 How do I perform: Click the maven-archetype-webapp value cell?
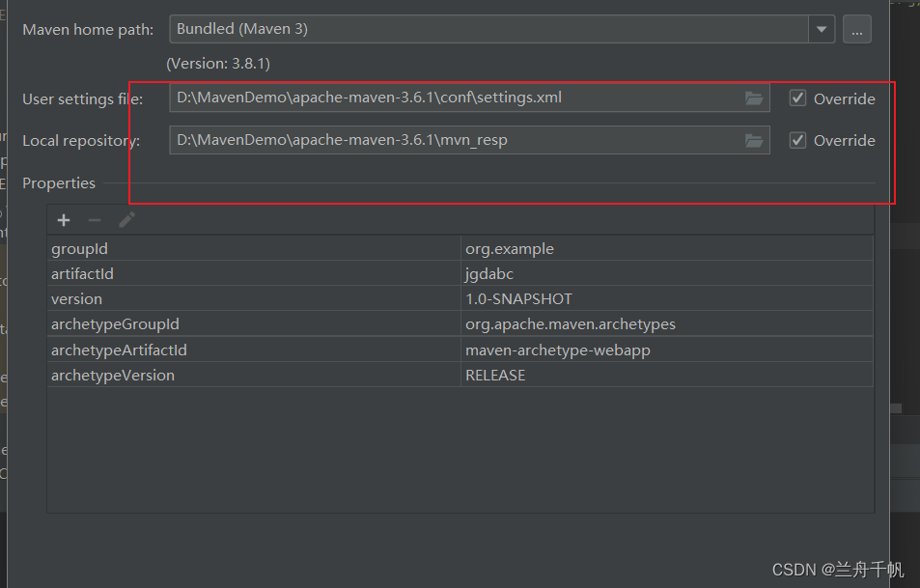point(666,350)
